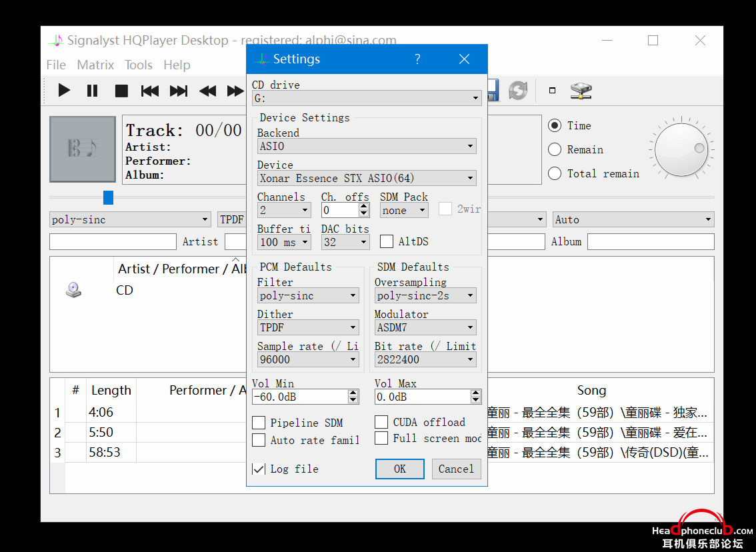This screenshot has height=552, width=756.
Task: Click the Settings dialog help question mark
Action: pyautogui.click(x=417, y=59)
